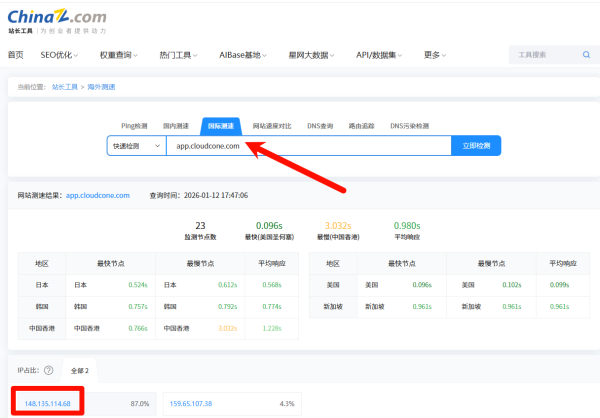Open the 路由追踪 tab
Image resolution: width=600 pixels, height=418 pixels.
361,126
